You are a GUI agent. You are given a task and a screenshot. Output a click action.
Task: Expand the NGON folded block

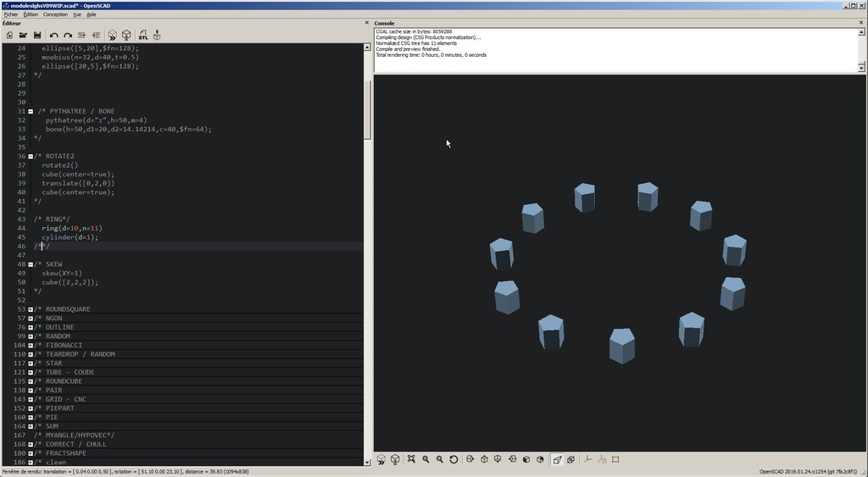point(31,319)
